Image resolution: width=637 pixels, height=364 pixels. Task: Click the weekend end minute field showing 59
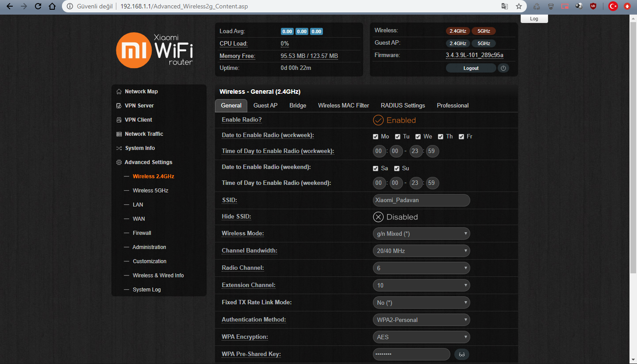pos(432,183)
